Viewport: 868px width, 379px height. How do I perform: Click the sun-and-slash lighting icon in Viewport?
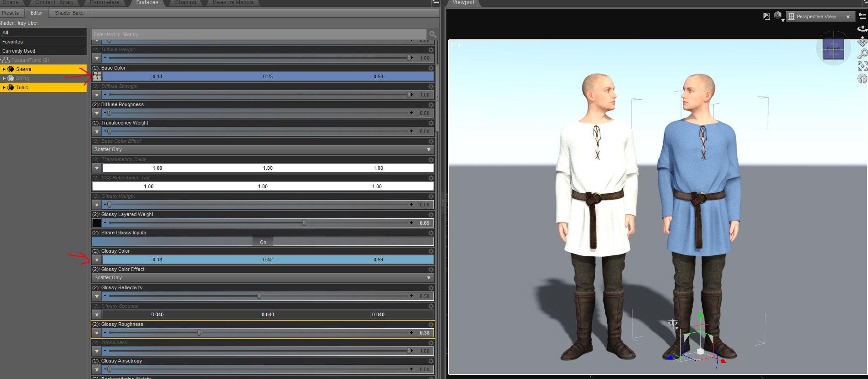click(766, 16)
